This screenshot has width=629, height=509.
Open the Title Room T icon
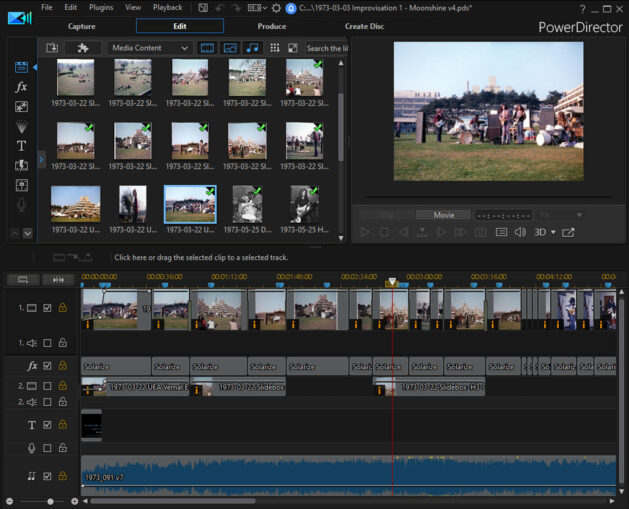[21, 146]
